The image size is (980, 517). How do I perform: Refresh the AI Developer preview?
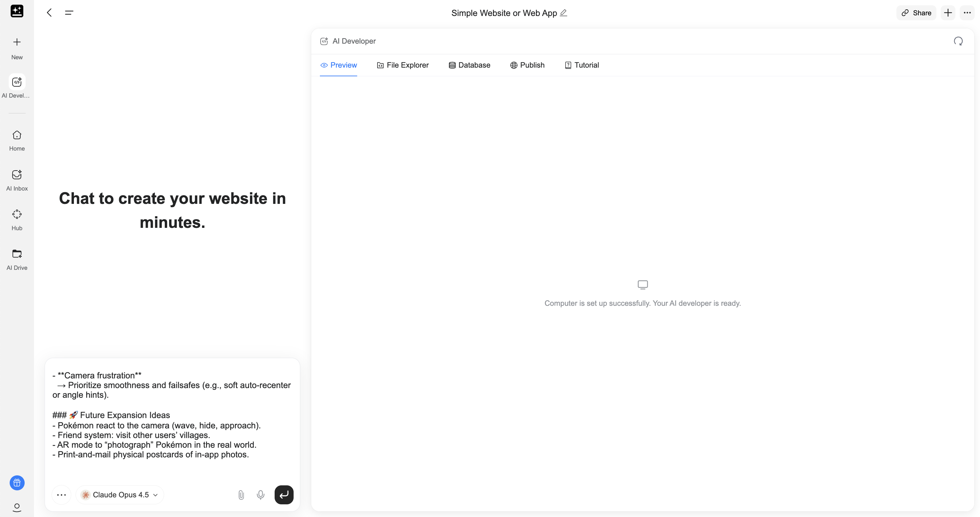[958, 41]
